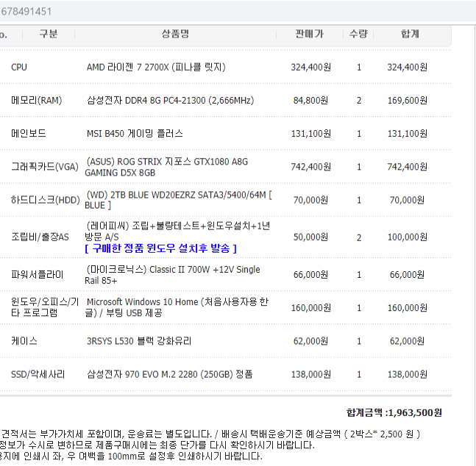Click 레어피씨 조립+불량테스트 product text

tap(177, 232)
